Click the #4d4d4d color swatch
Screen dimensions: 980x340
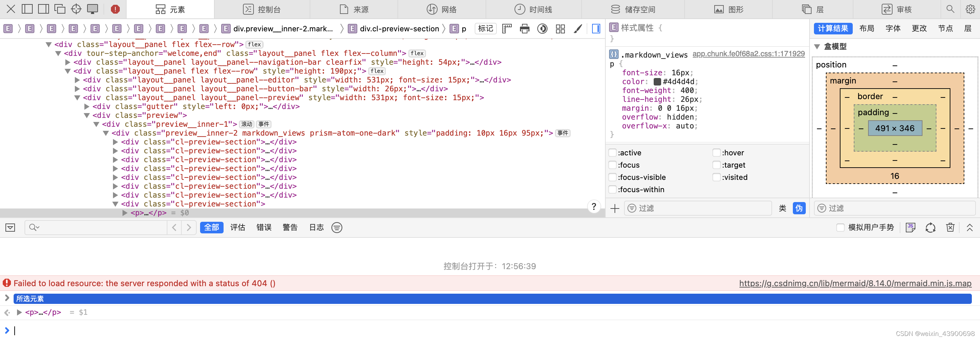coord(657,81)
